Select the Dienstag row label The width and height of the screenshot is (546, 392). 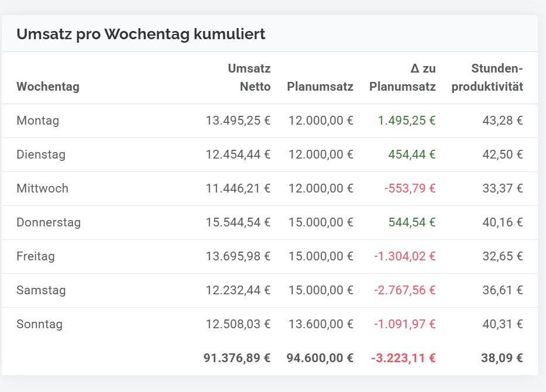point(41,154)
